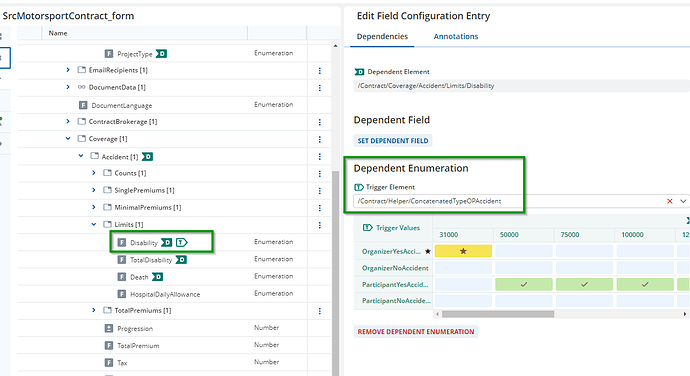The height and width of the screenshot is (376, 690).
Task: Click the TotalDisability D badge
Action: point(181,260)
